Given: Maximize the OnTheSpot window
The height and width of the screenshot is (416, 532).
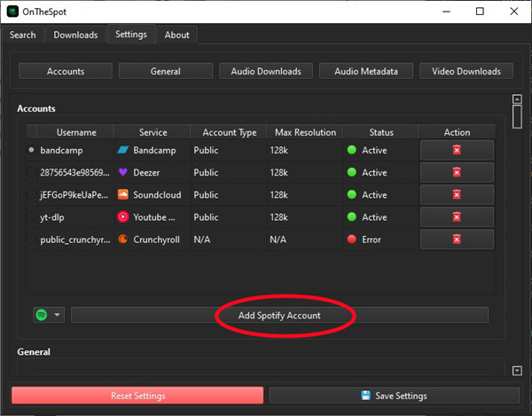Looking at the screenshot, I should click(x=480, y=12).
